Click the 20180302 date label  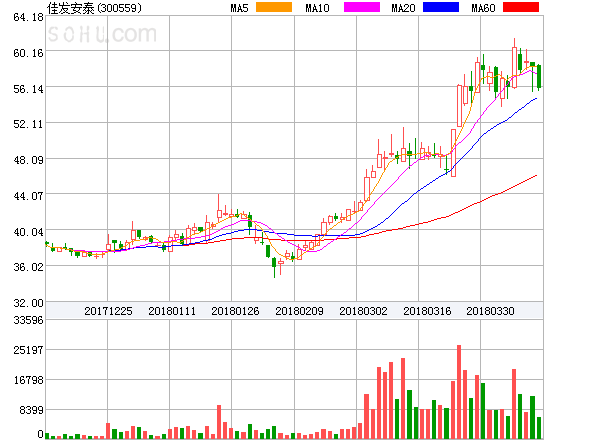[363, 311]
